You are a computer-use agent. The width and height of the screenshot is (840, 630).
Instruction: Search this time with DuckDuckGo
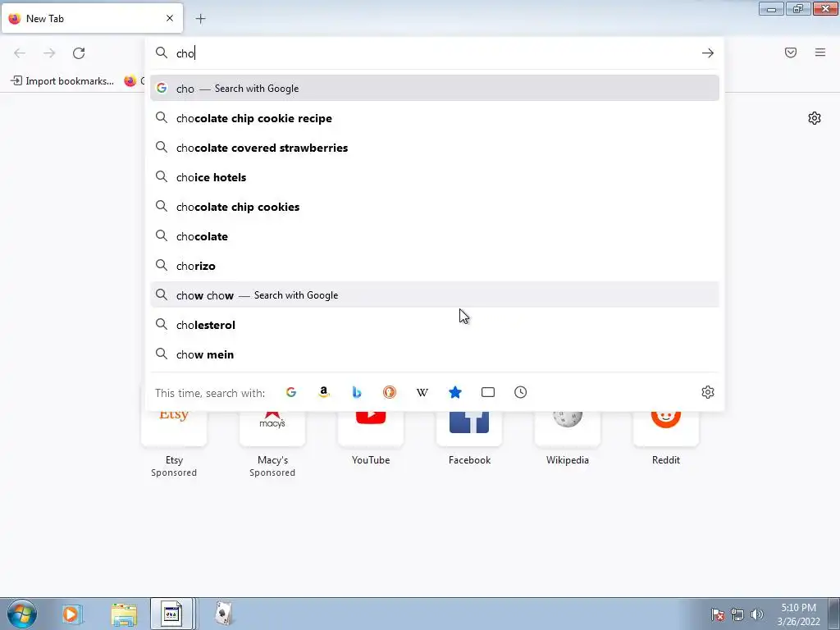390,392
